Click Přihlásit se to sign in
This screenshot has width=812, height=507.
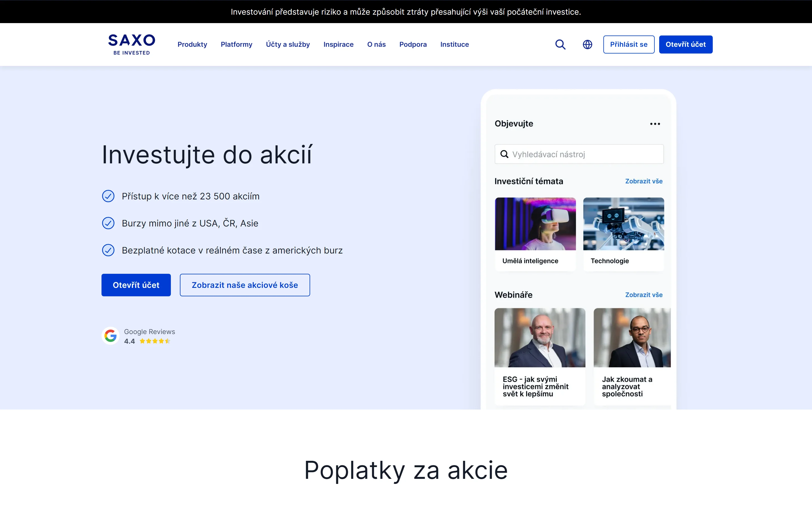pos(628,44)
